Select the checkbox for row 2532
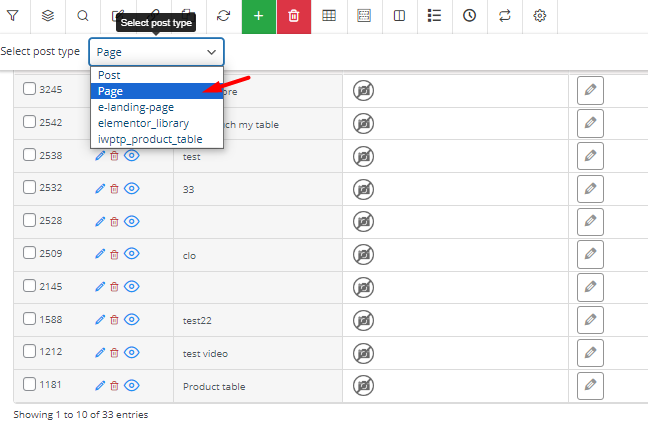The height and width of the screenshot is (424, 648). click(x=29, y=187)
